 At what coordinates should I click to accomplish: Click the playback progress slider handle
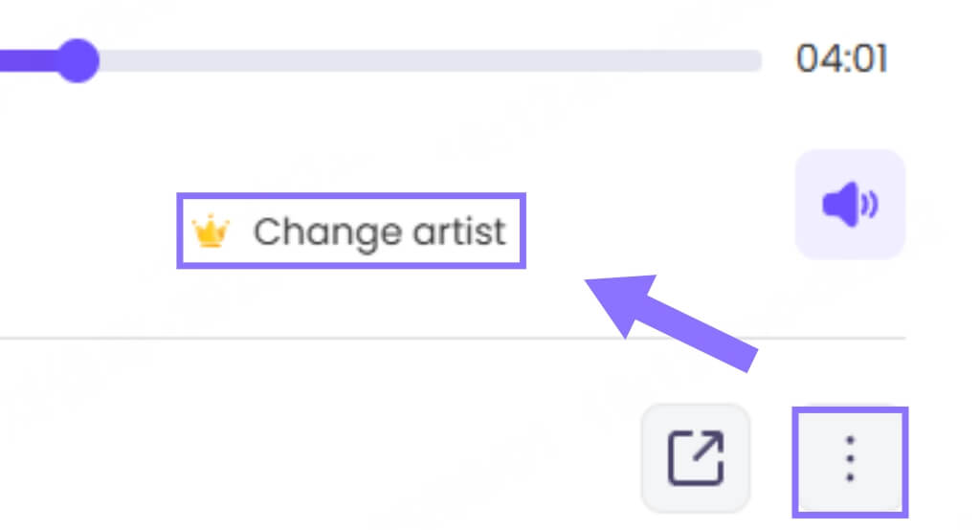77,61
